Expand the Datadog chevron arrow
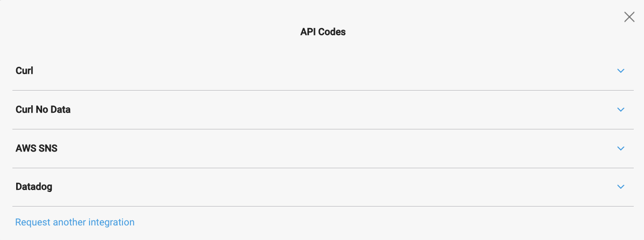The height and width of the screenshot is (240, 644). 621,187
